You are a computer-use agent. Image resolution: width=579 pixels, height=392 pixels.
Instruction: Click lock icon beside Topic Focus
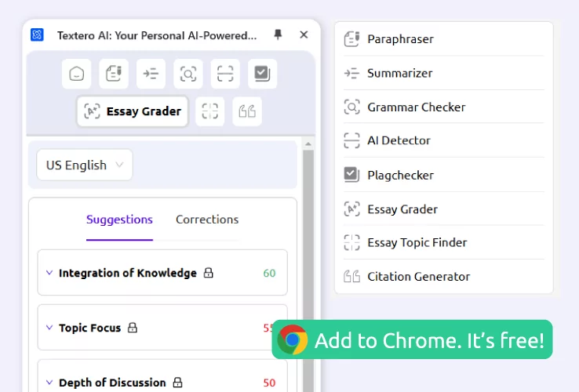click(133, 328)
